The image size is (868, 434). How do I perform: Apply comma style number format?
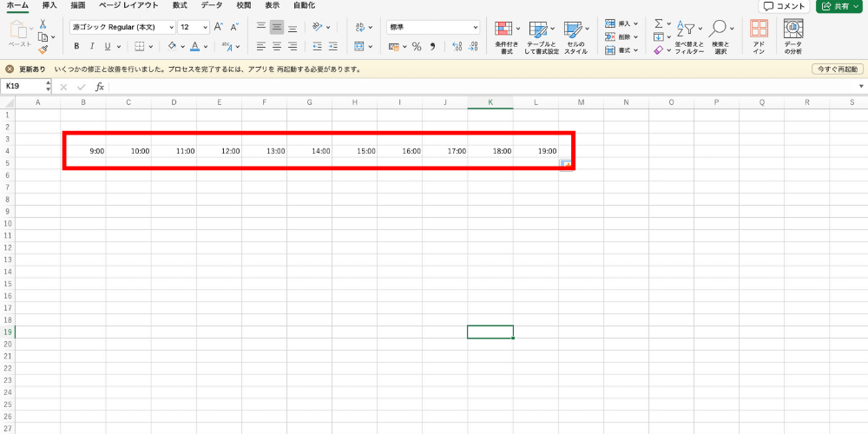(433, 47)
